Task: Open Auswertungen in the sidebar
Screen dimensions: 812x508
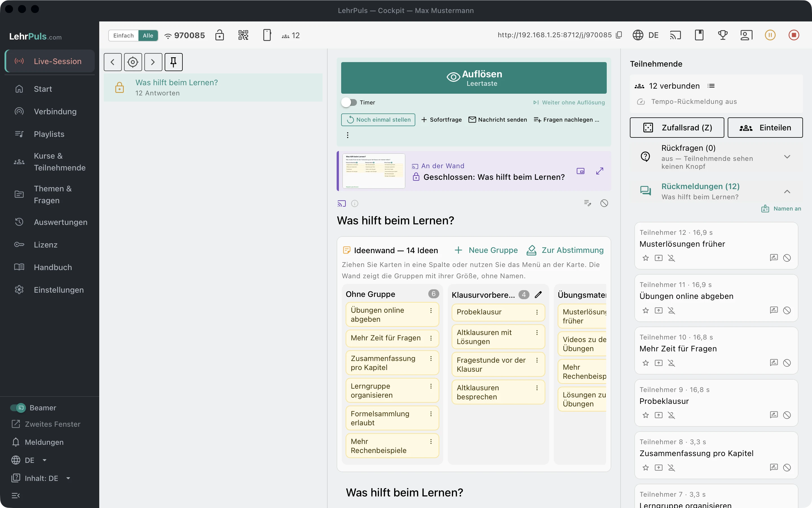Action: coord(50,222)
